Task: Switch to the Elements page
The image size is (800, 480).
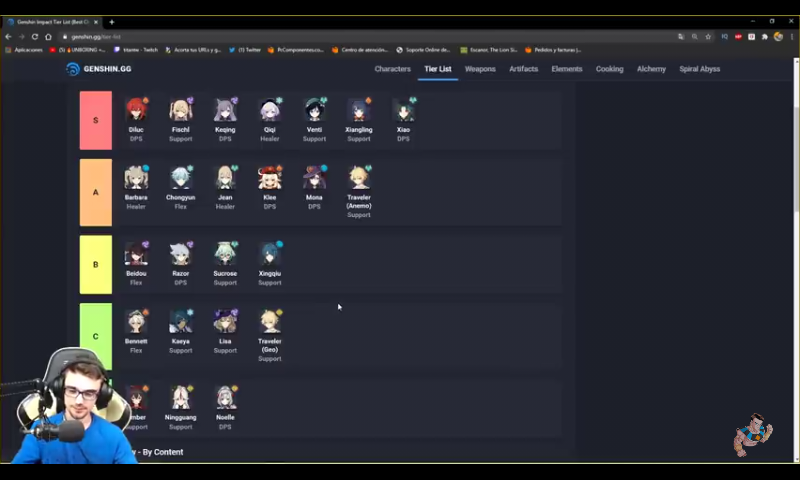Action: tap(567, 69)
